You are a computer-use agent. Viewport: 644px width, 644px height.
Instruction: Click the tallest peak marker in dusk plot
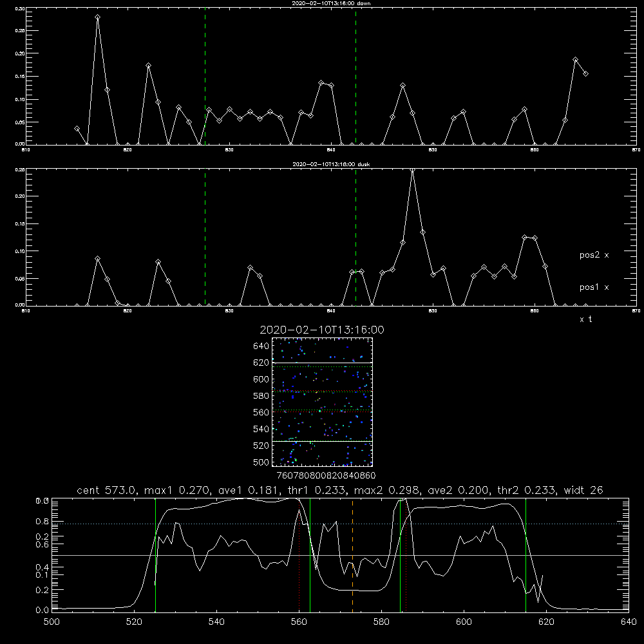tap(412, 170)
